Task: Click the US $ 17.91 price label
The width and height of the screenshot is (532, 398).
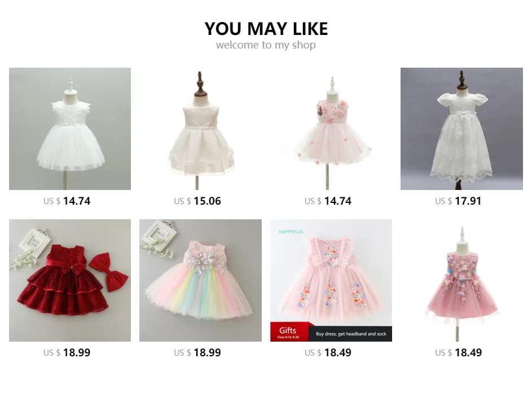Action: tap(458, 201)
